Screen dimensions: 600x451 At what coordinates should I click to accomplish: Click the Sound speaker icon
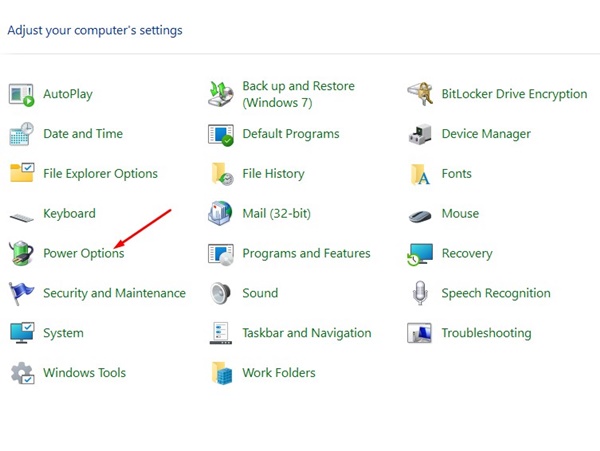click(221, 293)
